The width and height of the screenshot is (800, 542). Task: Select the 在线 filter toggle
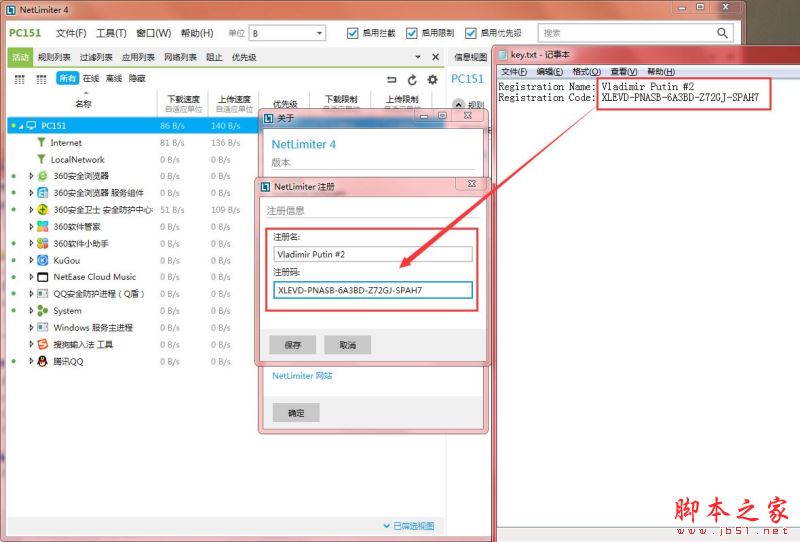(91, 78)
